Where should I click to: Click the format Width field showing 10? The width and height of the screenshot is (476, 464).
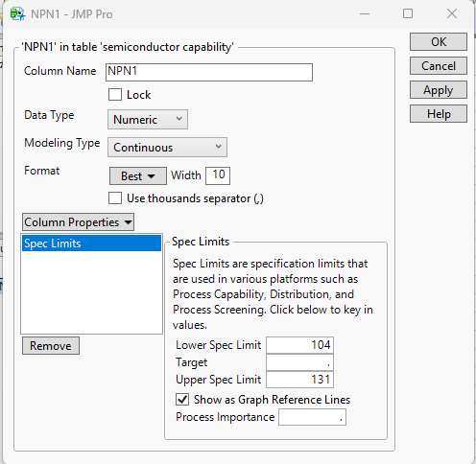[218, 175]
